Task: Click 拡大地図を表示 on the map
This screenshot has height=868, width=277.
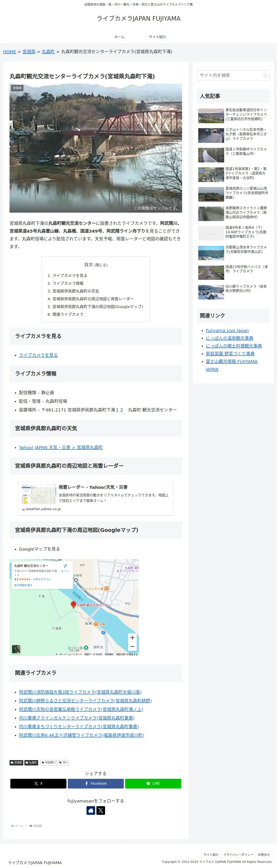Action: (x=23, y=585)
